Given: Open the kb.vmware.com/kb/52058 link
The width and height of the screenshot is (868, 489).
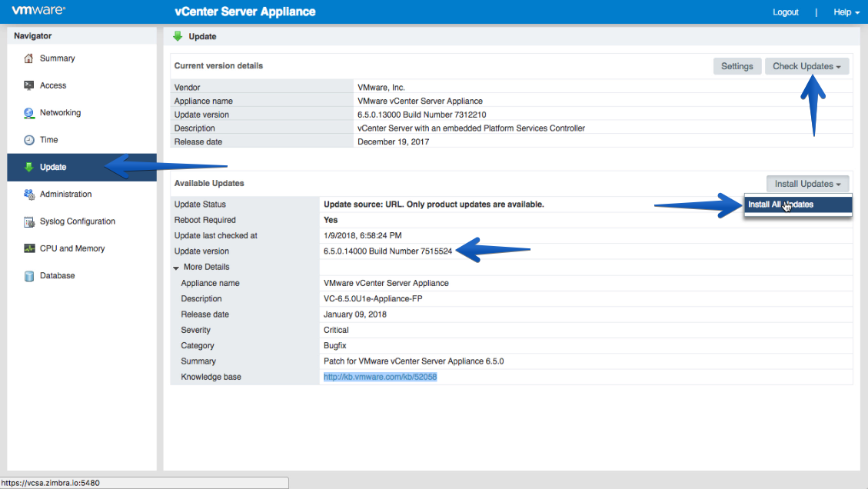Looking at the screenshot, I should point(381,377).
